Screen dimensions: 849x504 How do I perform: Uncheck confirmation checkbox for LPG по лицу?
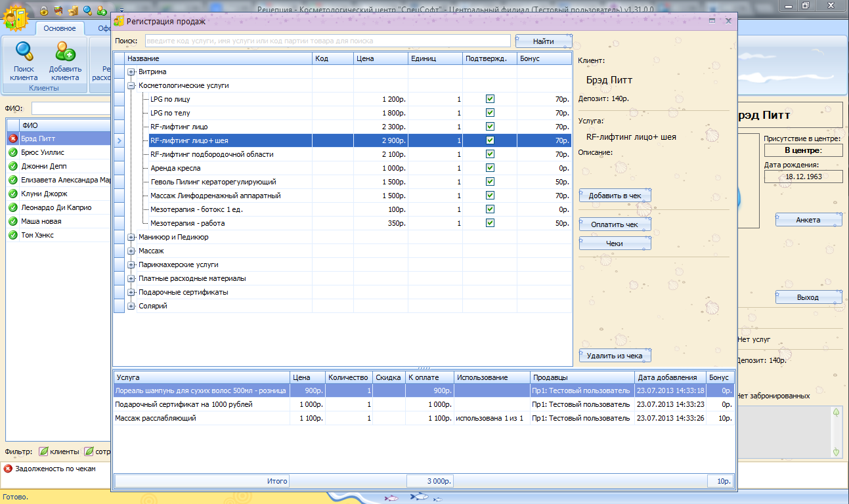coord(490,99)
